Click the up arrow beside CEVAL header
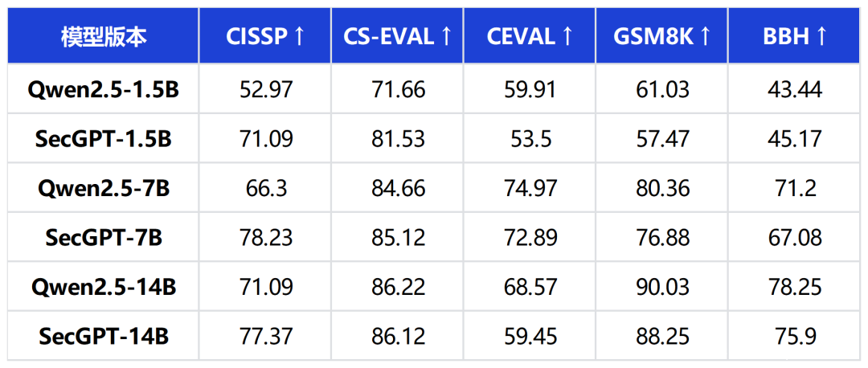868x368 pixels. [567, 36]
